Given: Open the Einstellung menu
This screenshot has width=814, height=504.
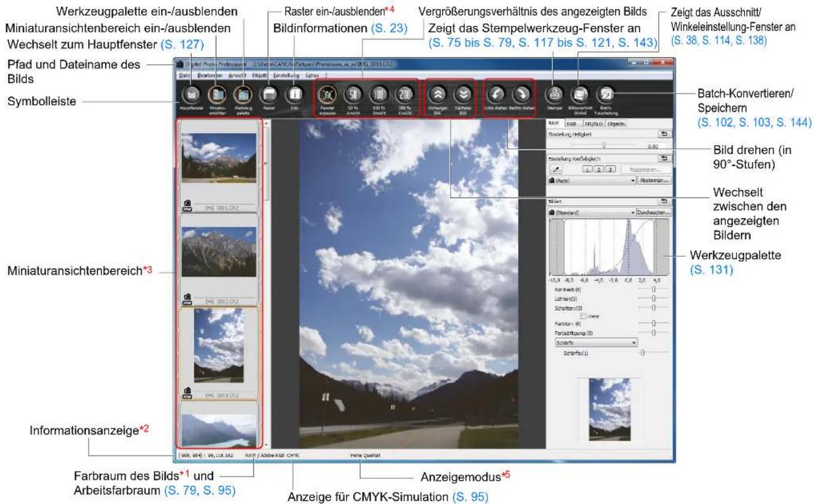Looking at the screenshot, I should coord(286,76).
